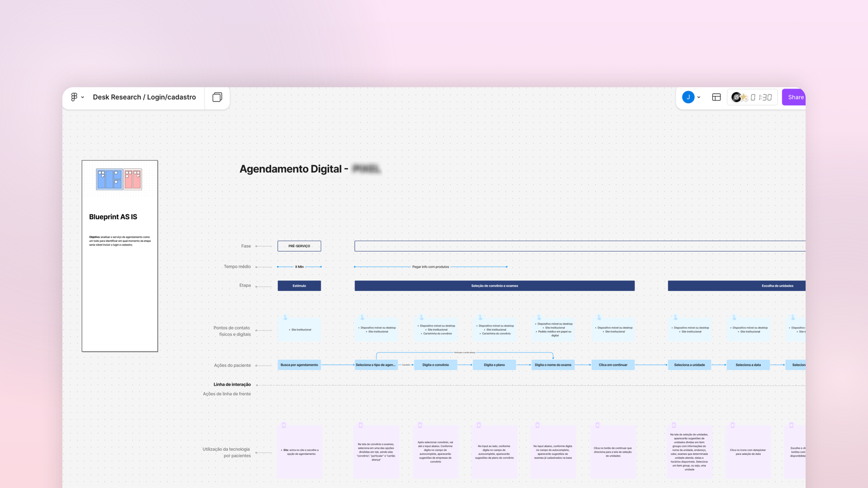The image size is (868, 488).
Task: Click the move-to-pages icon beside the file name
Action: (217, 97)
